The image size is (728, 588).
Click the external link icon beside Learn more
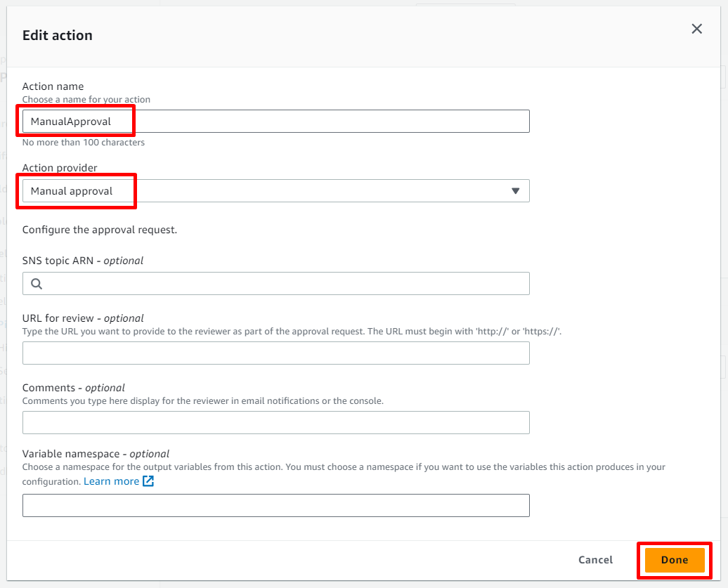[148, 481]
